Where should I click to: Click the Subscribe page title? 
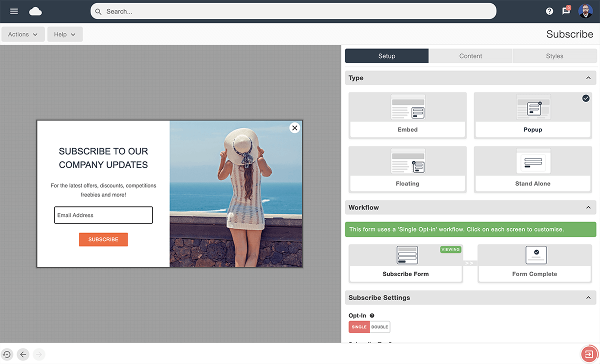[x=569, y=34]
